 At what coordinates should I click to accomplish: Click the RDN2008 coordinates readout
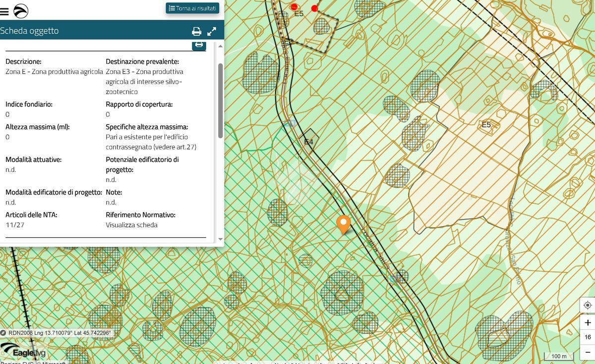click(59, 333)
